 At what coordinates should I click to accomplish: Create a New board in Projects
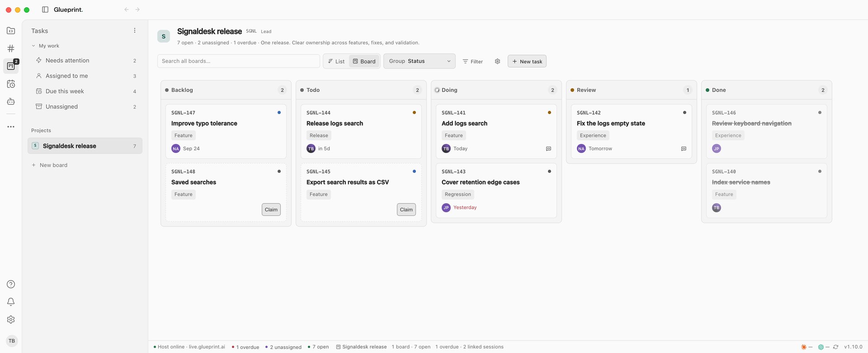pos(49,165)
